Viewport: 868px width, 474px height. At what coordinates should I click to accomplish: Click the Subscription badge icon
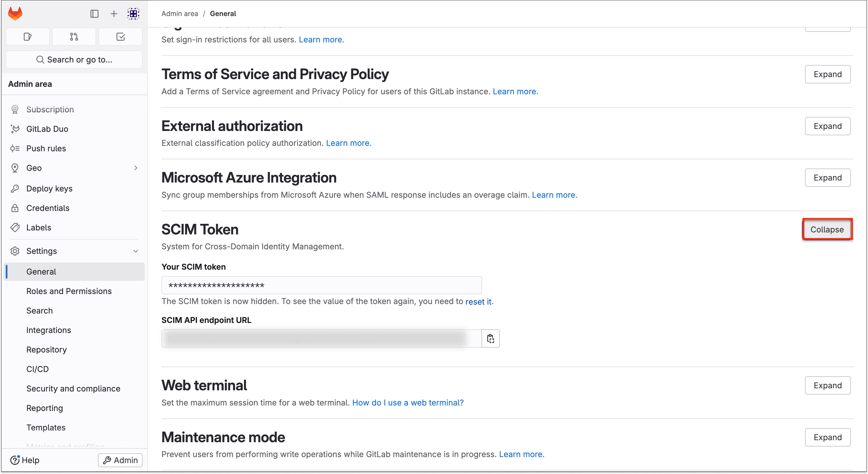15,109
